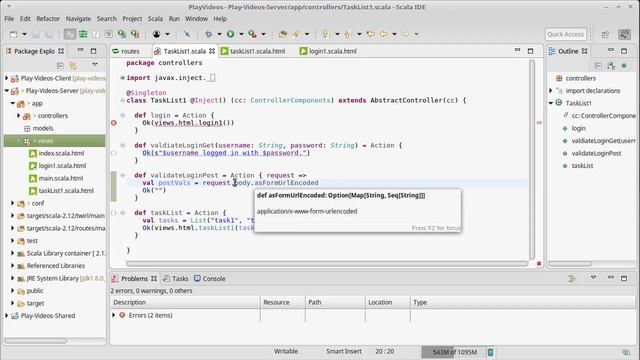640x360 pixels.
Task: Toggle Hide Non-Public Members in Outline
Action: pos(624,65)
